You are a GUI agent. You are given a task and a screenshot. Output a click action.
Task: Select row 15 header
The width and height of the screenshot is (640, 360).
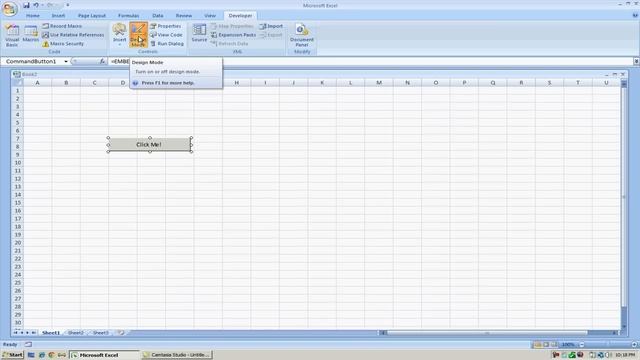point(18,202)
